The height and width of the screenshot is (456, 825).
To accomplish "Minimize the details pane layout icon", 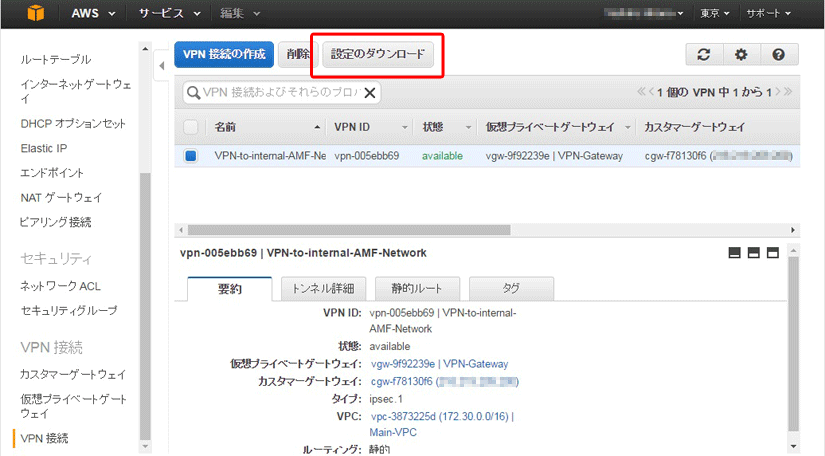I will point(735,253).
